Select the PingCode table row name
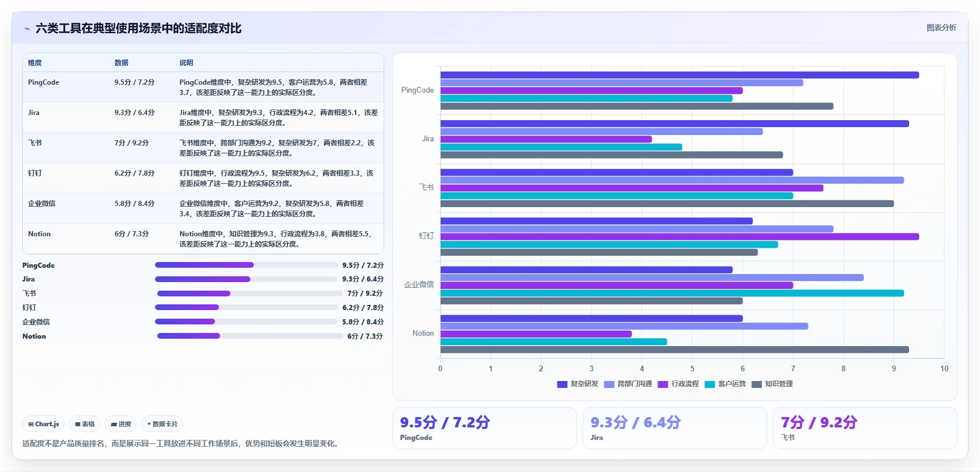The image size is (980, 472). click(x=43, y=82)
